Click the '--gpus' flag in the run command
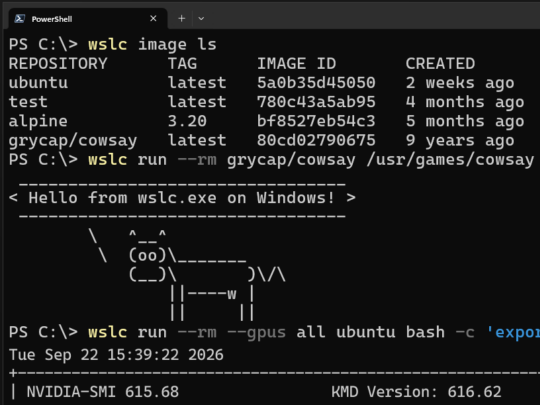540x405 pixels. click(257, 333)
